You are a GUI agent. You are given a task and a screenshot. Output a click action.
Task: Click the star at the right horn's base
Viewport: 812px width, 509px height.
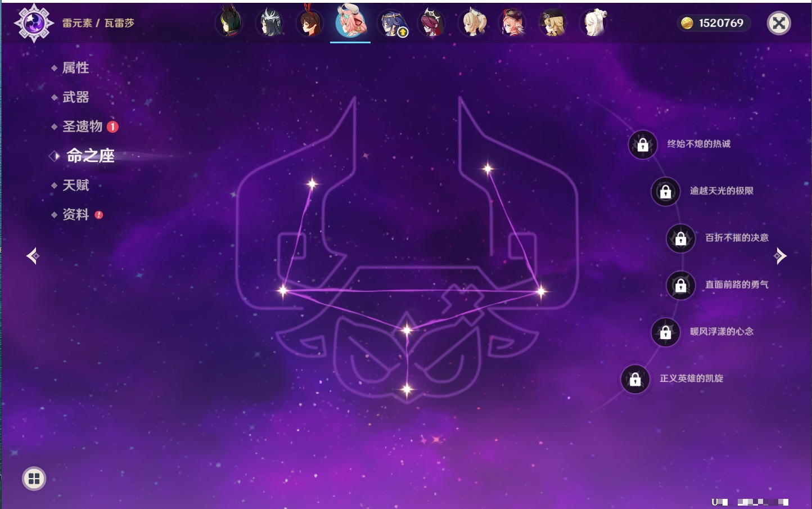click(x=541, y=291)
